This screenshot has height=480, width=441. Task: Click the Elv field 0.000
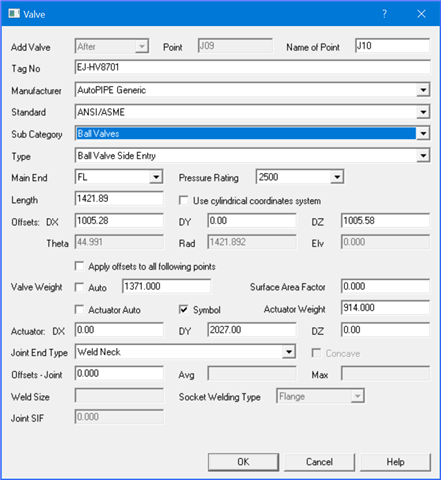point(385,242)
